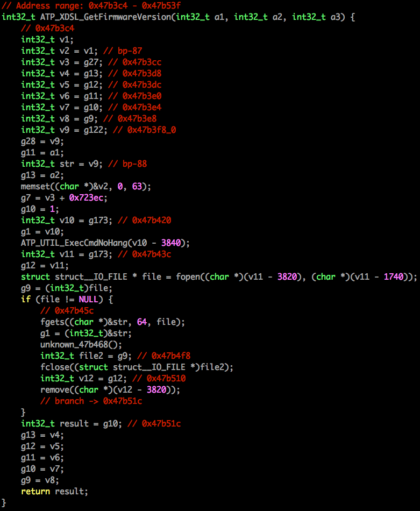The image size is (420, 511).
Task: Click the "// bp-87" comment
Action: click(x=123, y=51)
